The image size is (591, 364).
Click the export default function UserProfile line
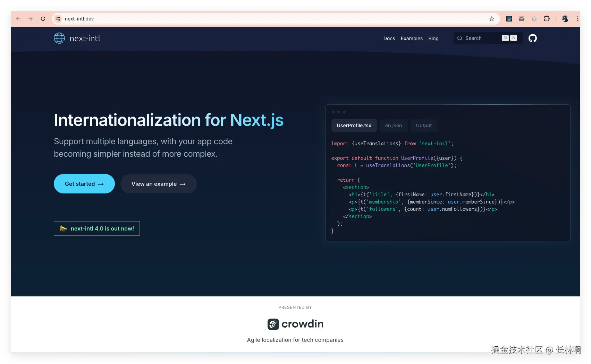click(397, 158)
